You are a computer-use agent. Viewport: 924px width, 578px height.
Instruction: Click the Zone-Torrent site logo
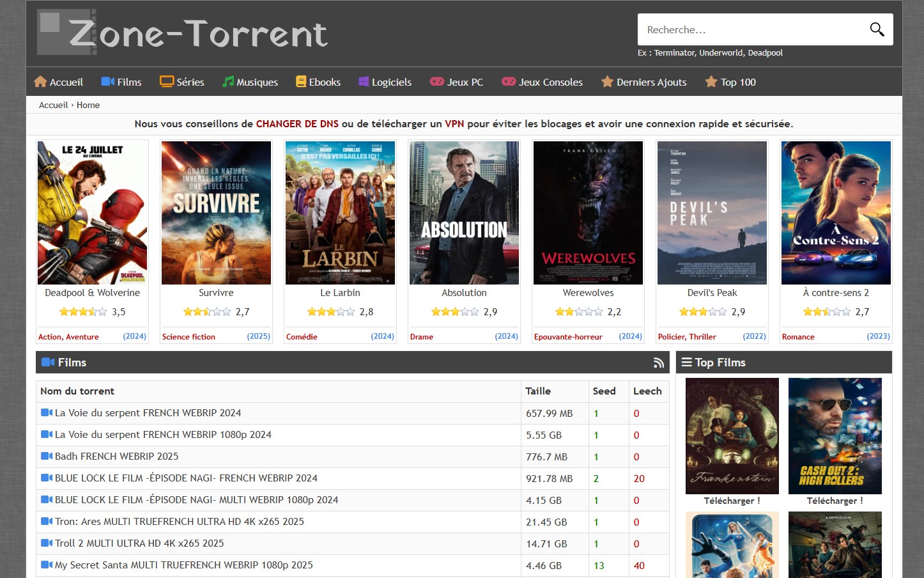183,32
